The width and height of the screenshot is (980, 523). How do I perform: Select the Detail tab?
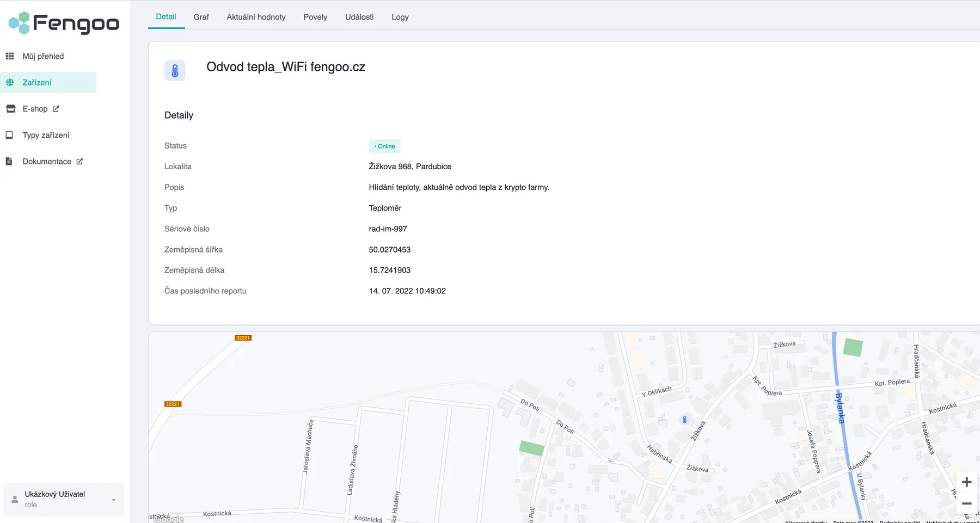click(x=166, y=16)
